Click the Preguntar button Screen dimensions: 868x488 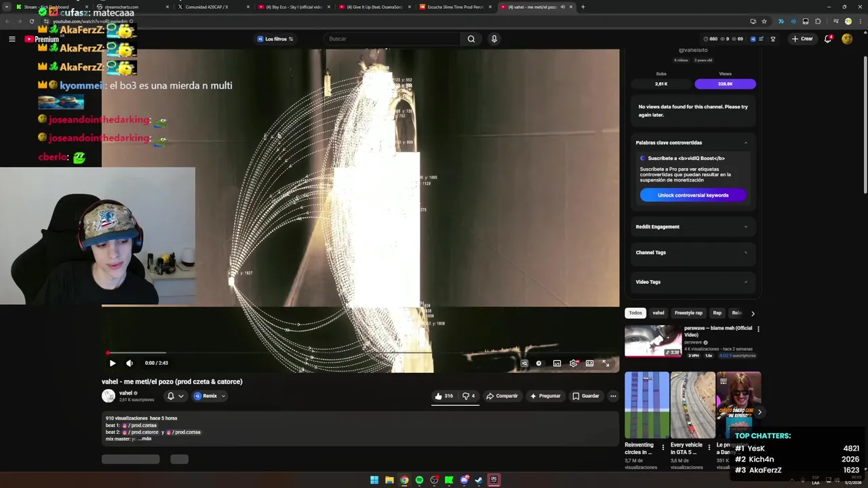(545, 396)
